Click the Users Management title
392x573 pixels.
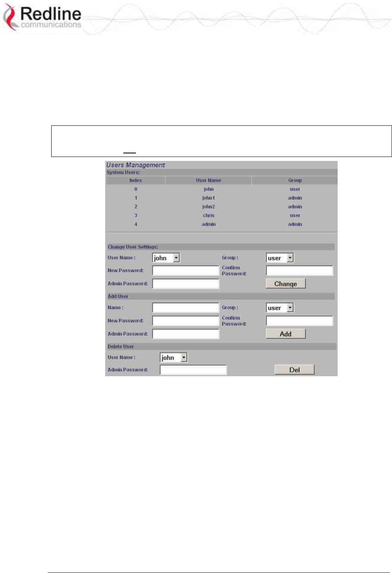(136, 165)
